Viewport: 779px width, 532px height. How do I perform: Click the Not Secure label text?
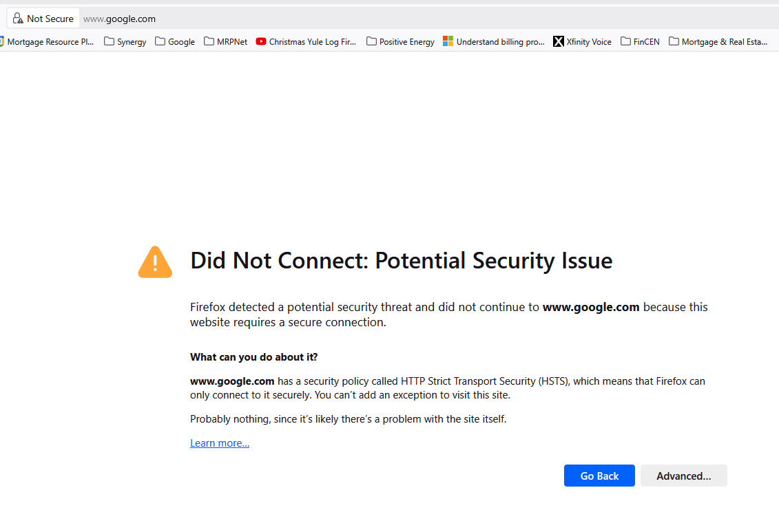[x=50, y=19]
